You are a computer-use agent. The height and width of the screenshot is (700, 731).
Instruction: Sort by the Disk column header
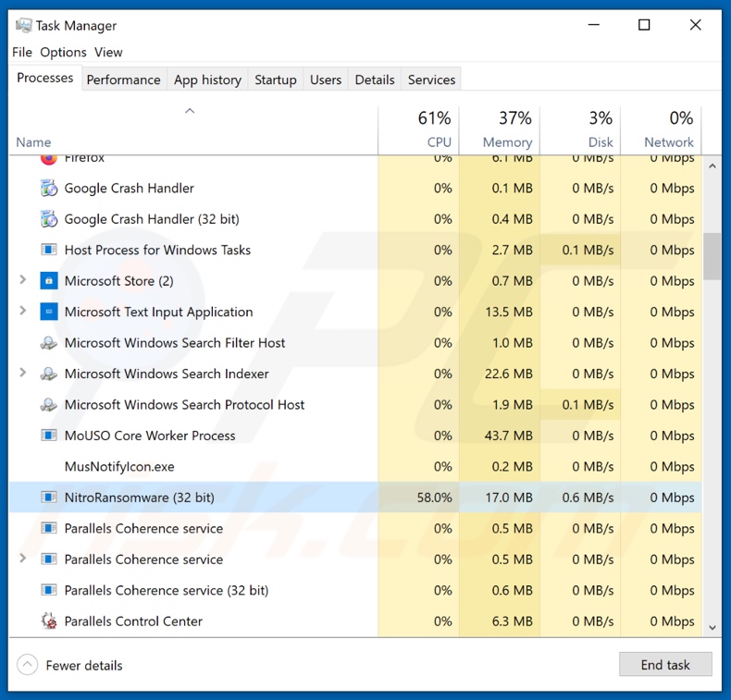click(580, 130)
